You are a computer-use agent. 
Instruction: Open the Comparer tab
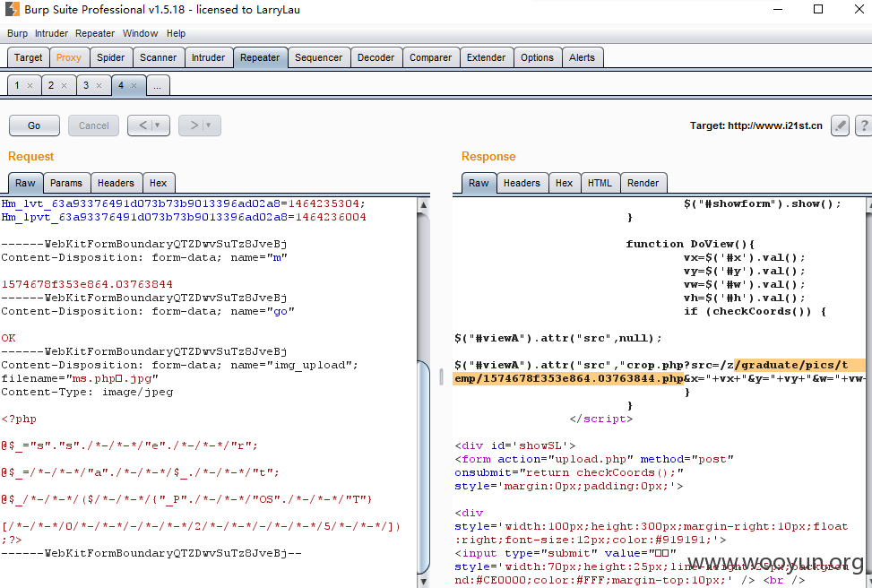[430, 57]
